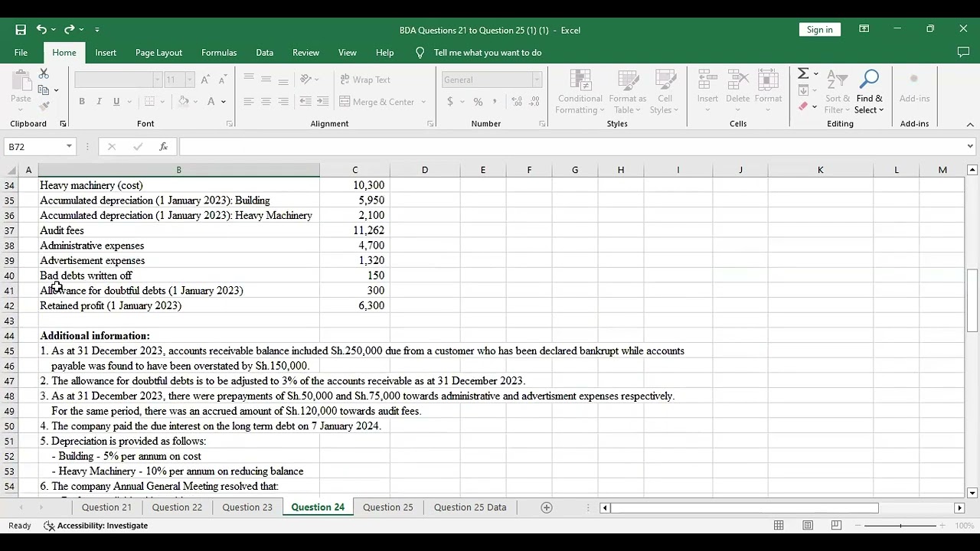
Task: Click Format cells icon
Action: tap(768, 90)
